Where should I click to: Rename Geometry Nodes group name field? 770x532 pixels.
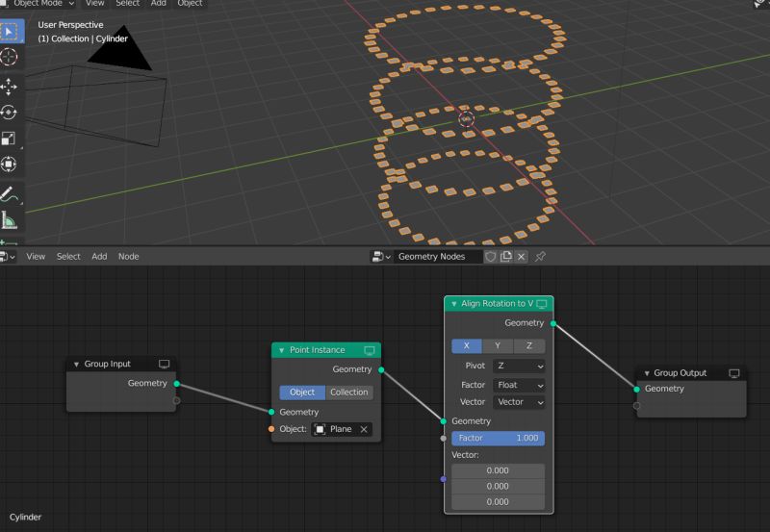point(437,256)
